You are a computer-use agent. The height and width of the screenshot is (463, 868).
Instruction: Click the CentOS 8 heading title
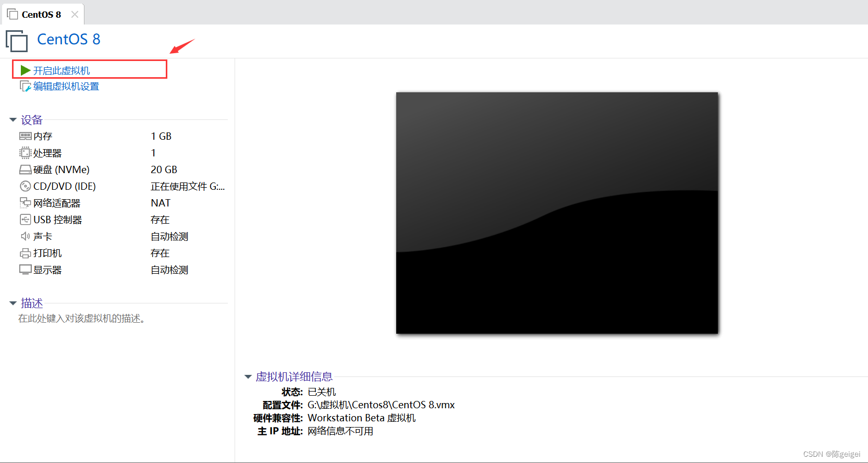pos(69,39)
